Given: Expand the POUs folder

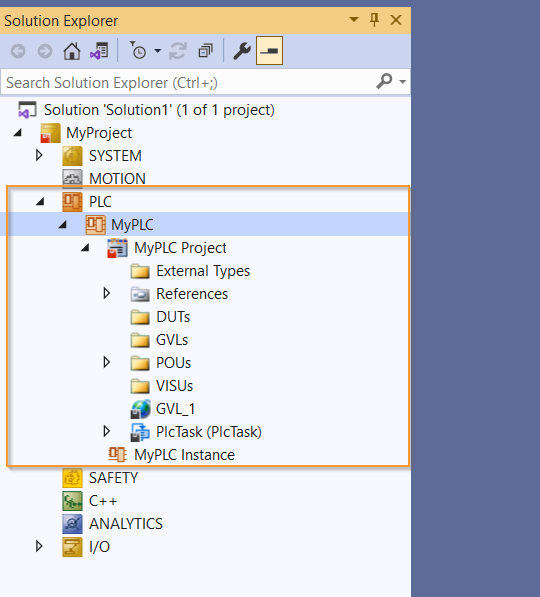Looking at the screenshot, I should tap(107, 362).
